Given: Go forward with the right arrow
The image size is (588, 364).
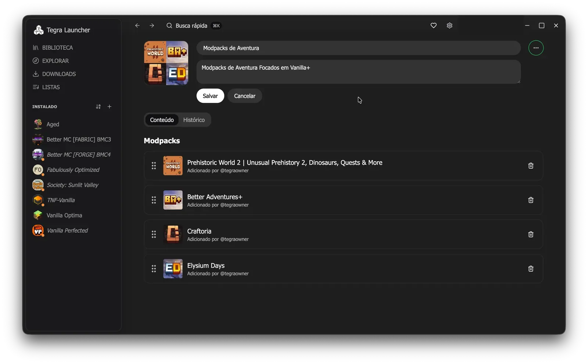Looking at the screenshot, I should (152, 26).
